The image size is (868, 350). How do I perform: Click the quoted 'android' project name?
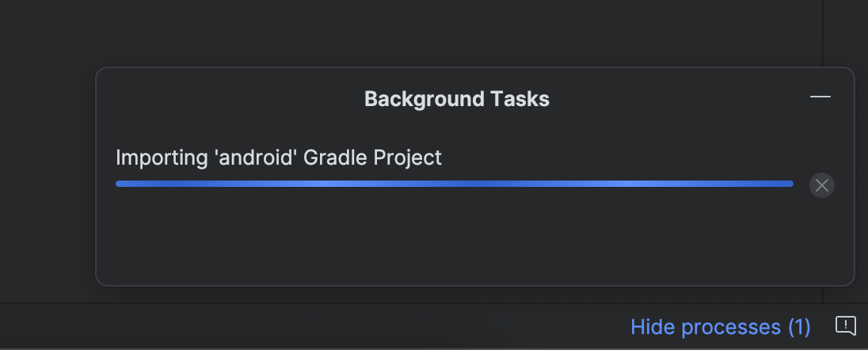256,158
